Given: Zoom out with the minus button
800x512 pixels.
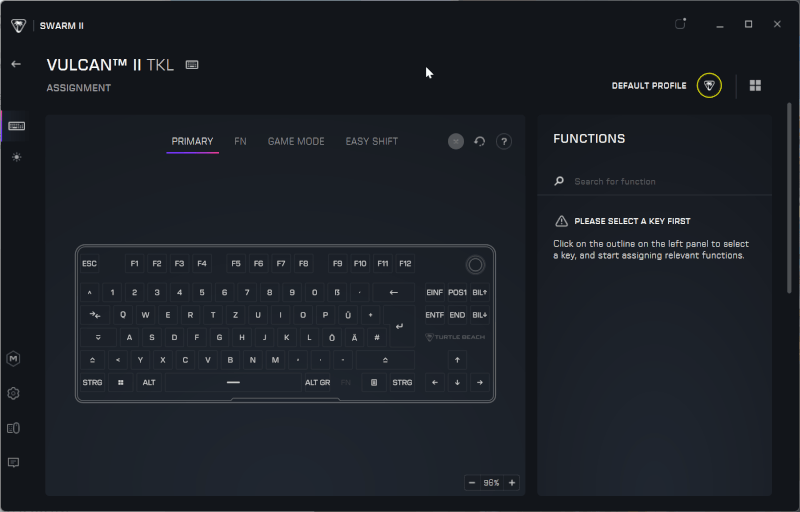Looking at the screenshot, I should click(472, 482).
